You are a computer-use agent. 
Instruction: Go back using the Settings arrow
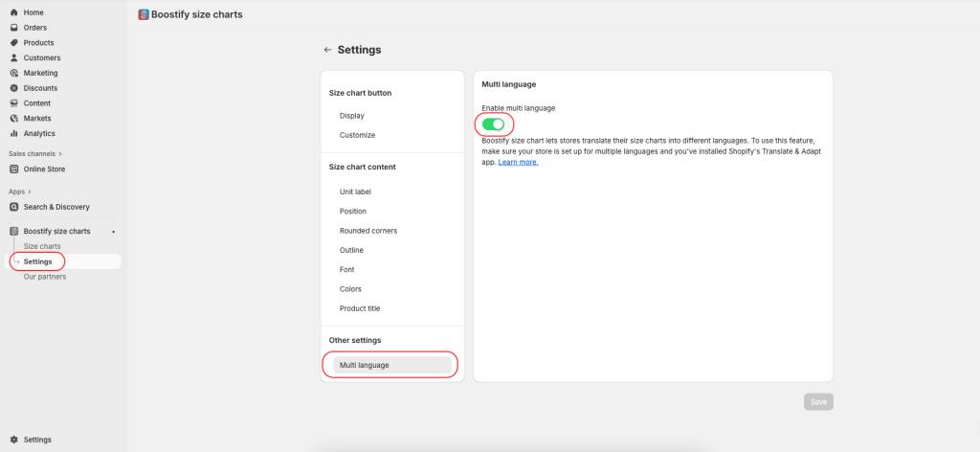(327, 50)
